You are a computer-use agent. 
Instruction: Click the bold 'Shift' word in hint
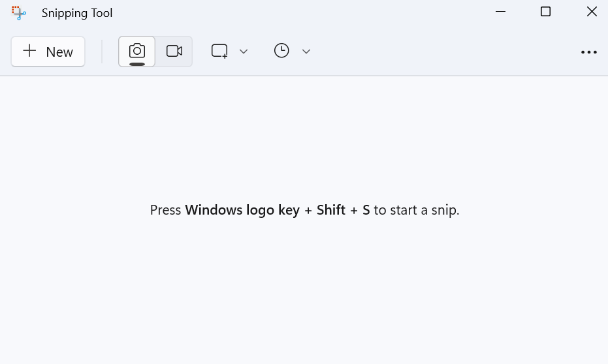point(330,210)
